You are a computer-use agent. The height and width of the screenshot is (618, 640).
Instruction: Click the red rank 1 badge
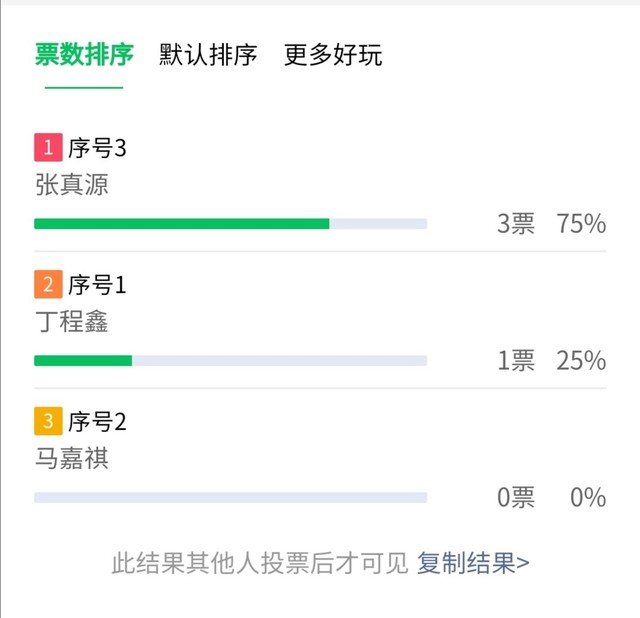(x=48, y=148)
